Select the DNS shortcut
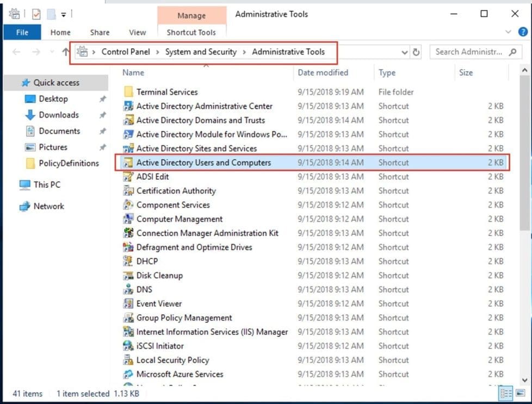The width and height of the screenshot is (532, 404). coord(144,289)
